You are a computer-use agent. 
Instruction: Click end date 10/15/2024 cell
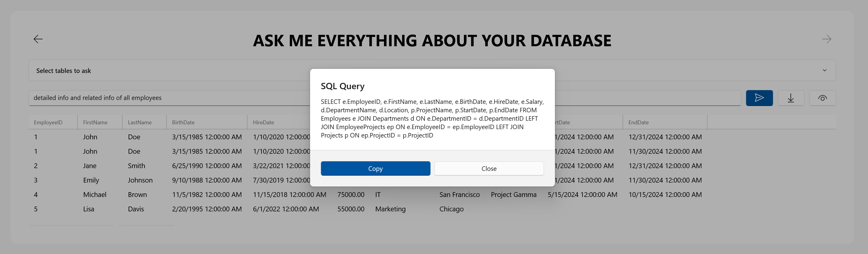(x=665, y=195)
